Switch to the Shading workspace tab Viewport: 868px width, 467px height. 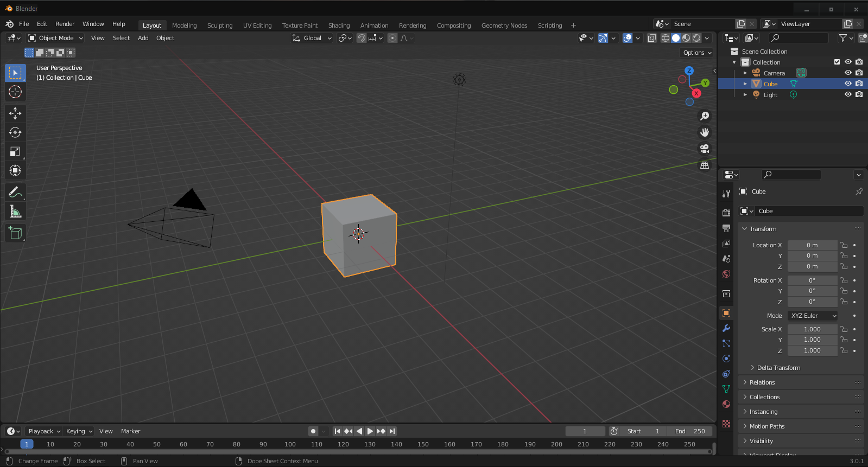[339, 25]
